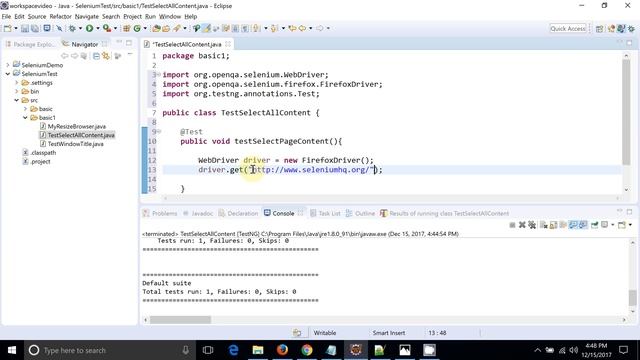
Task: Select the .classpath file
Action: pos(39,153)
